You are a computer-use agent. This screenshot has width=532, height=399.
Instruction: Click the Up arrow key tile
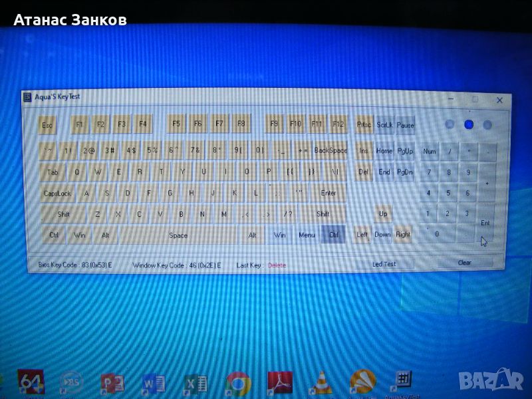(383, 213)
